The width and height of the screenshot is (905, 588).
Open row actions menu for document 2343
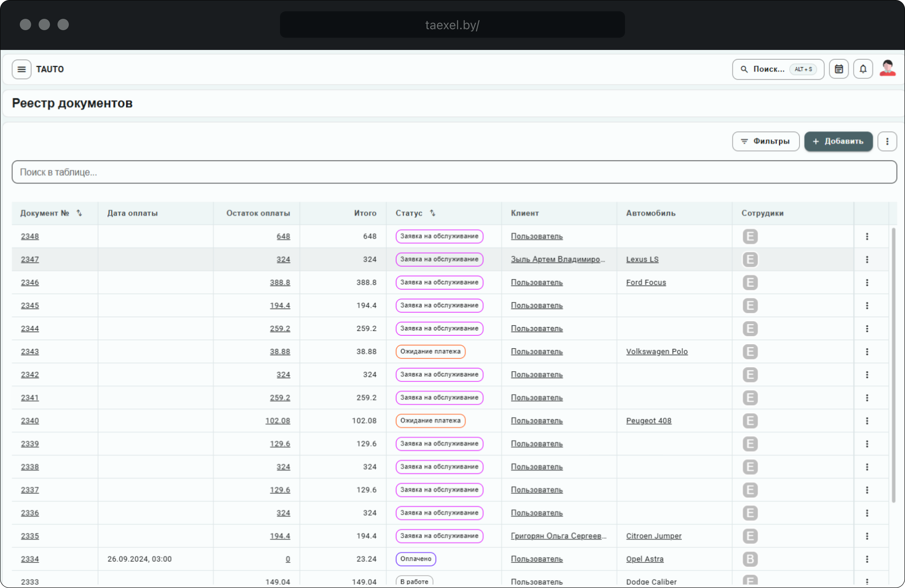click(x=867, y=351)
